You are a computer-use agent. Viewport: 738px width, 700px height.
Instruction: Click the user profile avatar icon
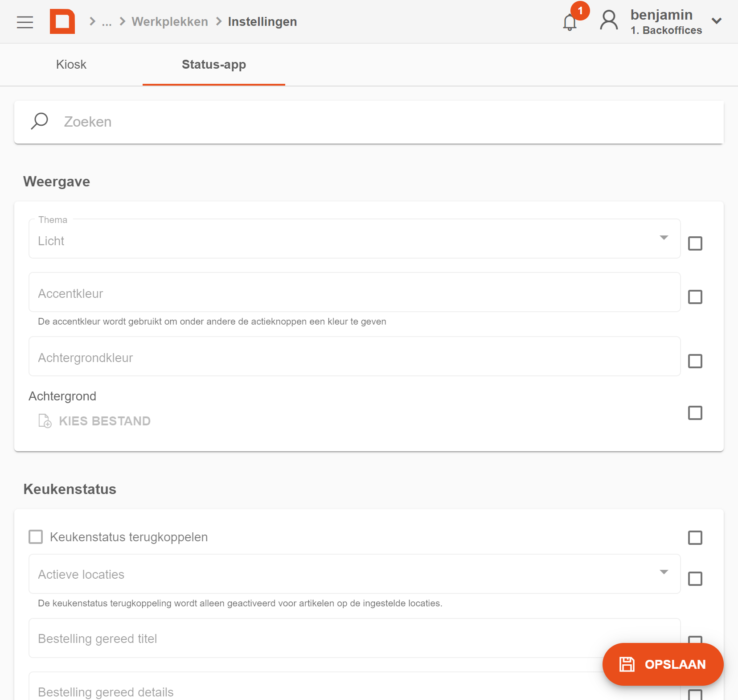click(609, 21)
